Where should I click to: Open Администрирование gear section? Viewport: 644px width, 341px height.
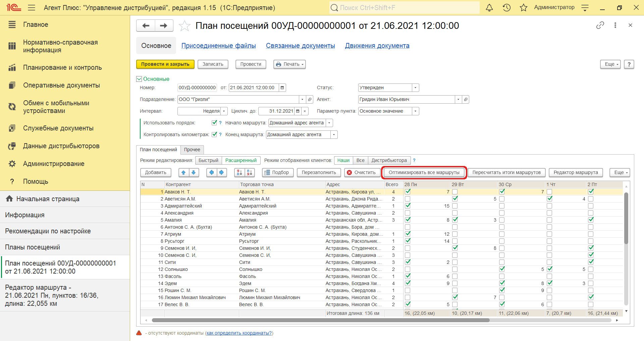pyautogui.click(x=54, y=164)
